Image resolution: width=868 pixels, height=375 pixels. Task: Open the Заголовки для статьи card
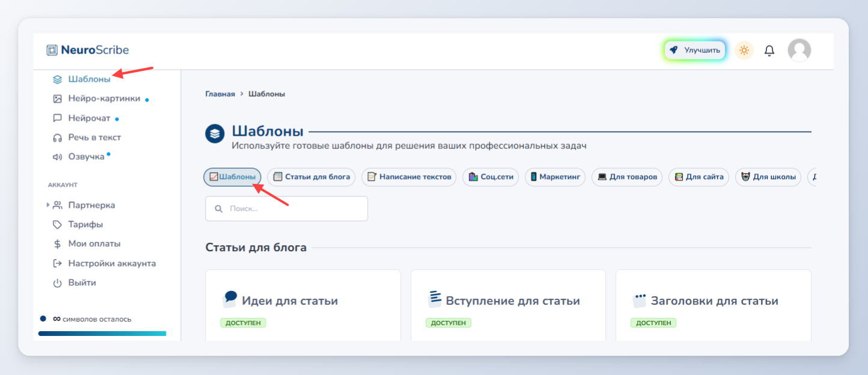(x=714, y=305)
